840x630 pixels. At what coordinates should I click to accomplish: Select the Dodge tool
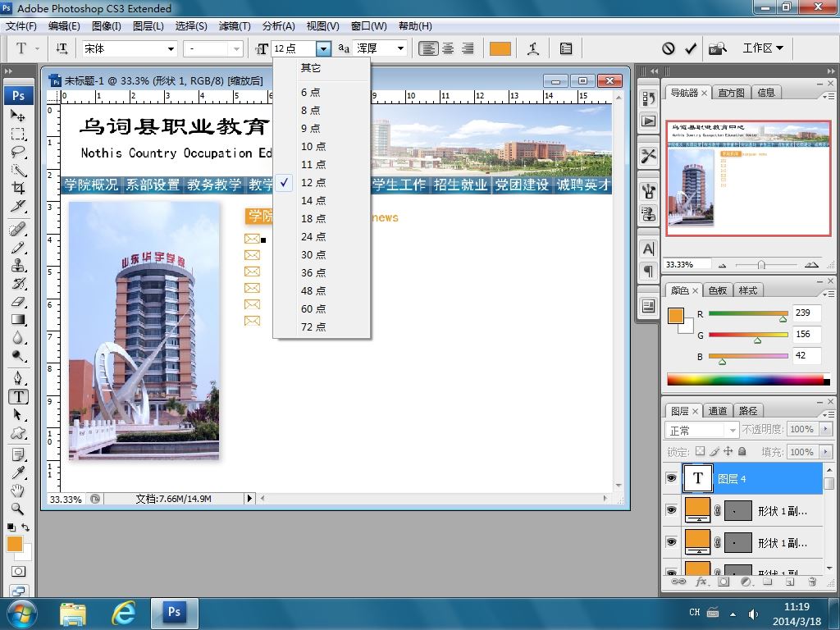18,356
